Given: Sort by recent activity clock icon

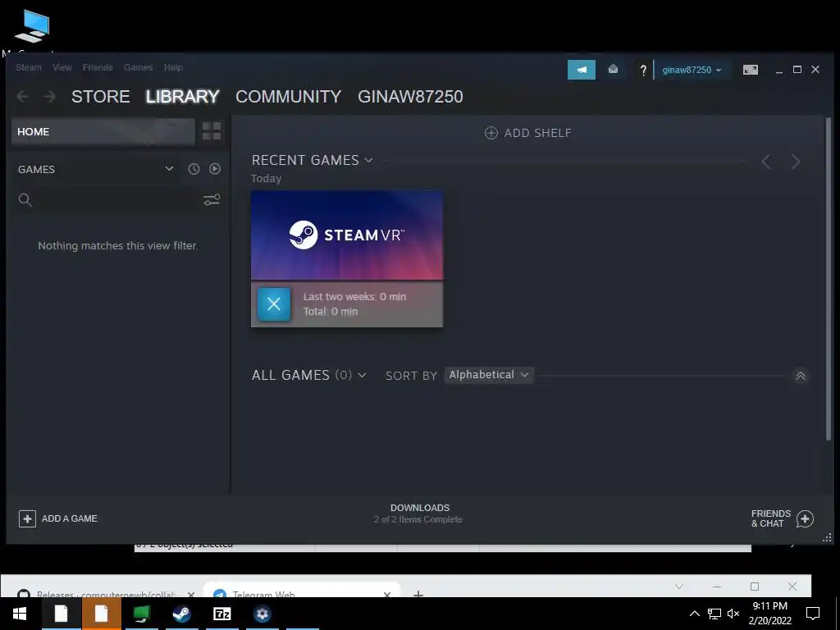Looking at the screenshot, I should coord(194,169).
